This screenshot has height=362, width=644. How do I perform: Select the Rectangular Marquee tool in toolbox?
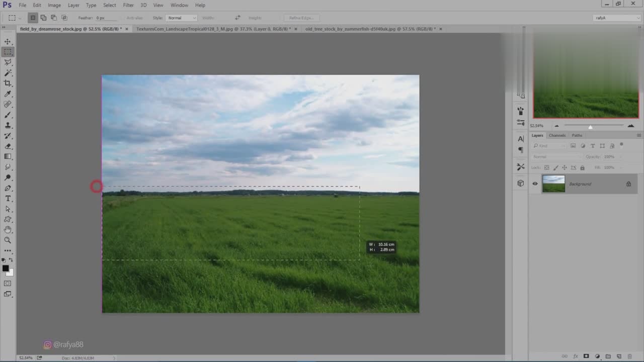point(8,52)
